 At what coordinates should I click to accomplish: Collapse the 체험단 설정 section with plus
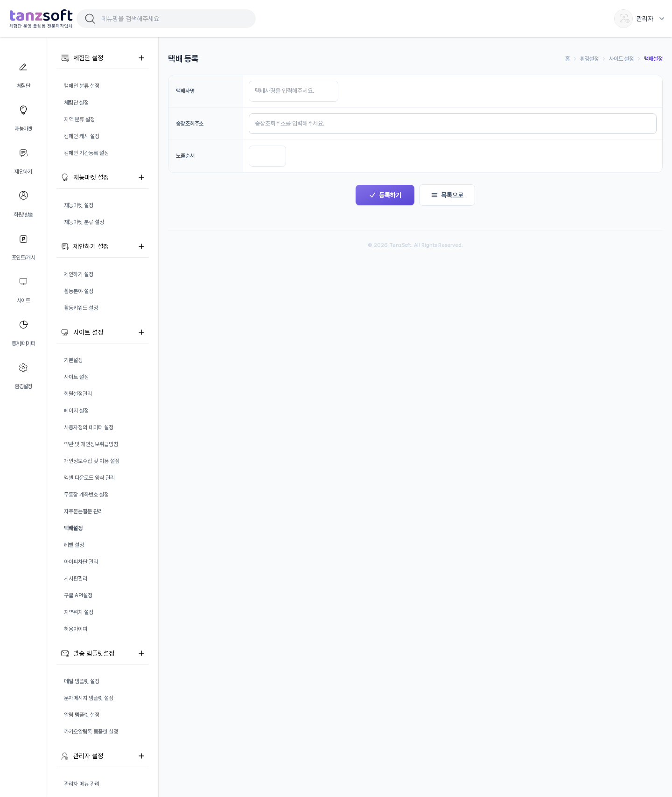[x=141, y=58]
